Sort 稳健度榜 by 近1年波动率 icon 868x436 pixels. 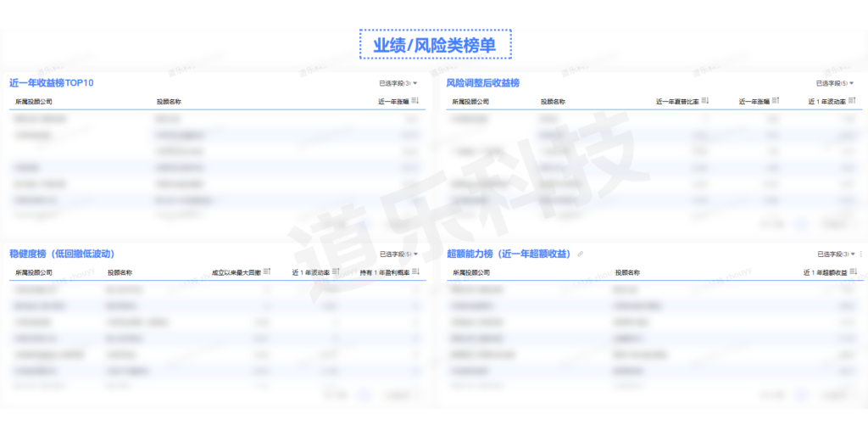pos(336,272)
